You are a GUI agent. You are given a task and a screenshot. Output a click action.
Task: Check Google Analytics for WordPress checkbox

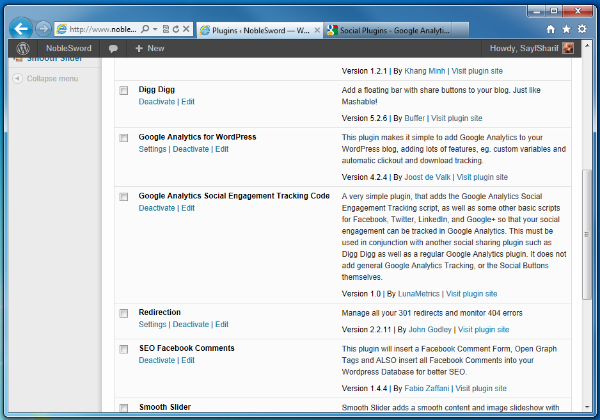tap(124, 138)
